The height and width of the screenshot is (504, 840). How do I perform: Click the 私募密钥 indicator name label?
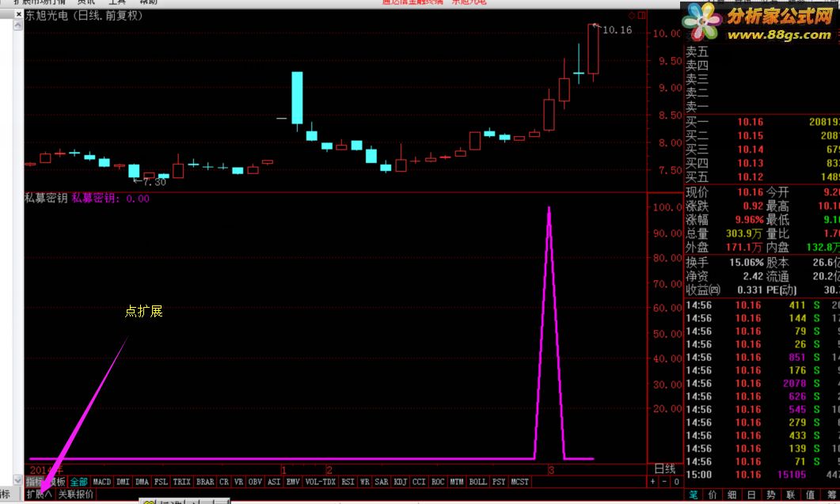point(46,198)
